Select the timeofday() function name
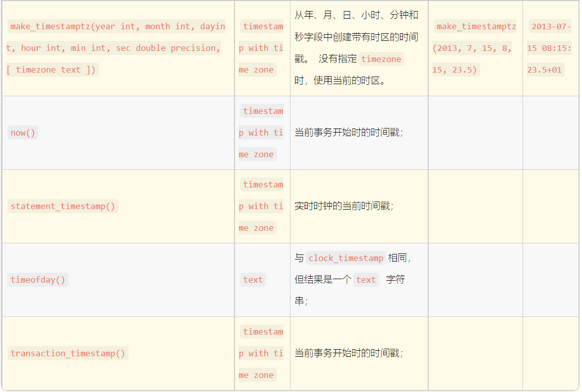Image resolution: width=582 pixels, height=392 pixels. pos(38,280)
